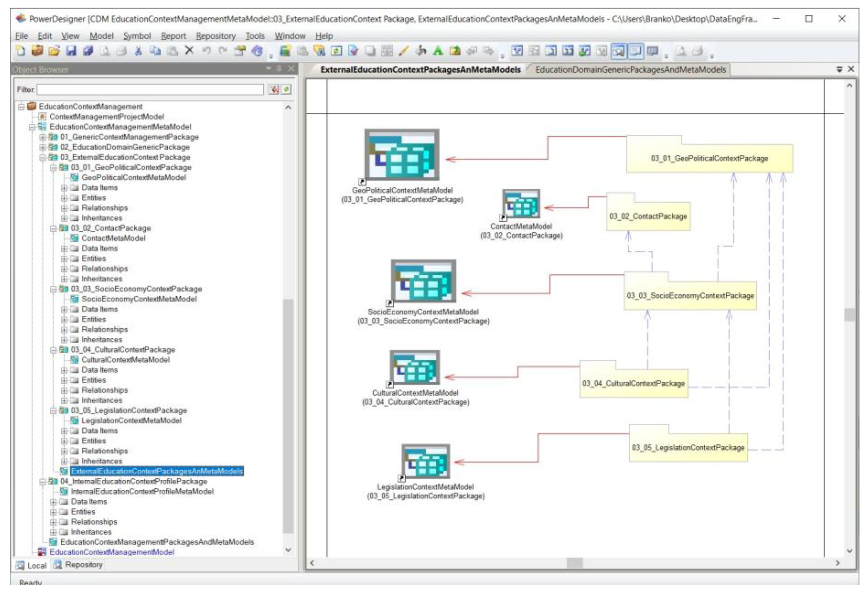
Task: Expand the 01_GenericContextManagementPackage node
Action: click(43, 137)
